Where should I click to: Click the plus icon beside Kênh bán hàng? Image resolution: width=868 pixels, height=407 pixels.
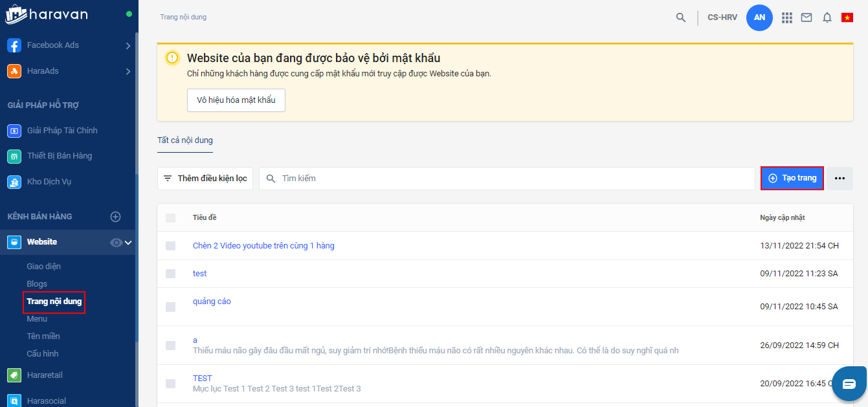(116, 217)
